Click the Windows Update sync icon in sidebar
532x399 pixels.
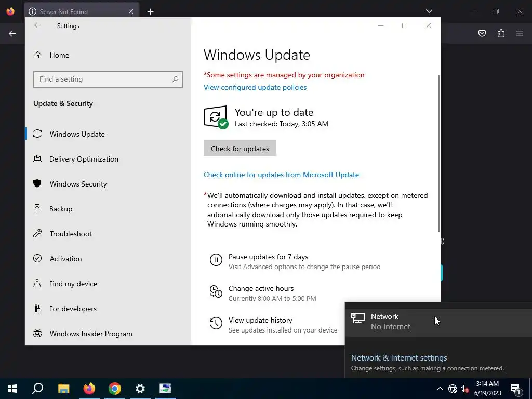pyautogui.click(x=37, y=134)
